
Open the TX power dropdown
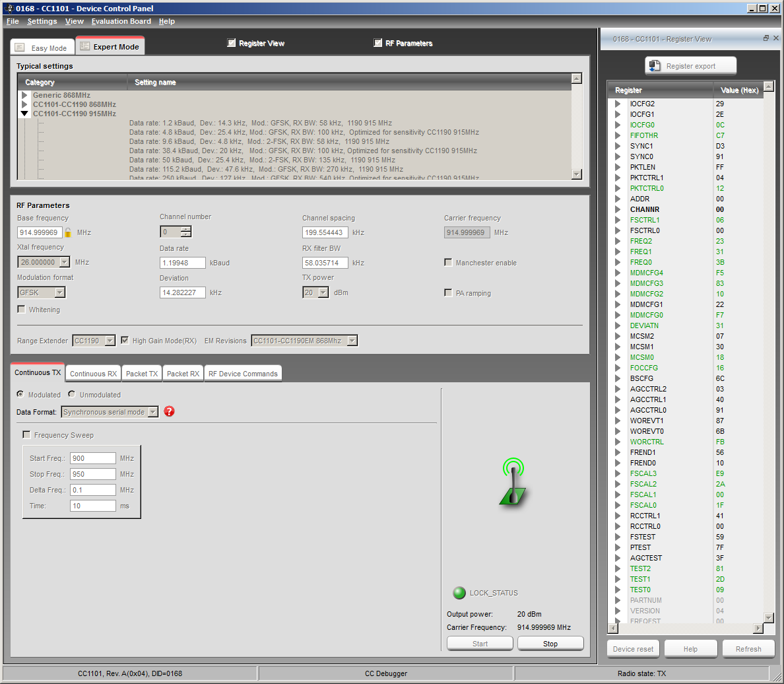click(323, 292)
